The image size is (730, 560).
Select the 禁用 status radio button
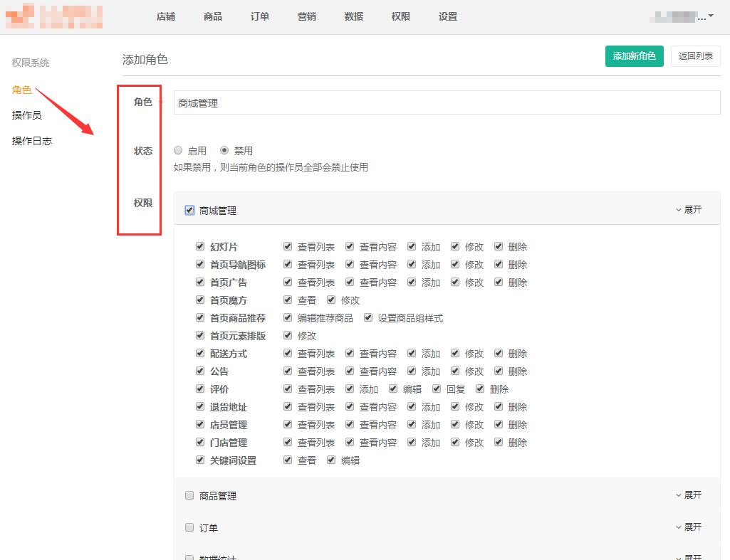tap(224, 151)
